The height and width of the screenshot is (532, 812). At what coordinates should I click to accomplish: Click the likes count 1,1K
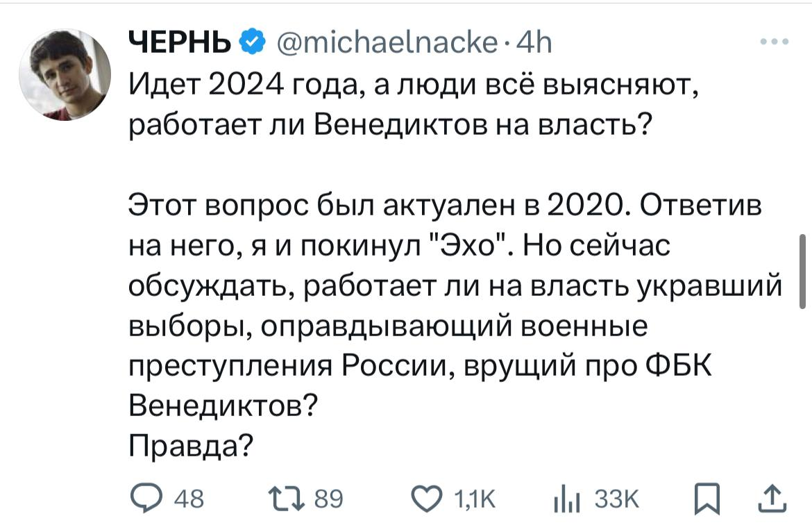pos(475,499)
